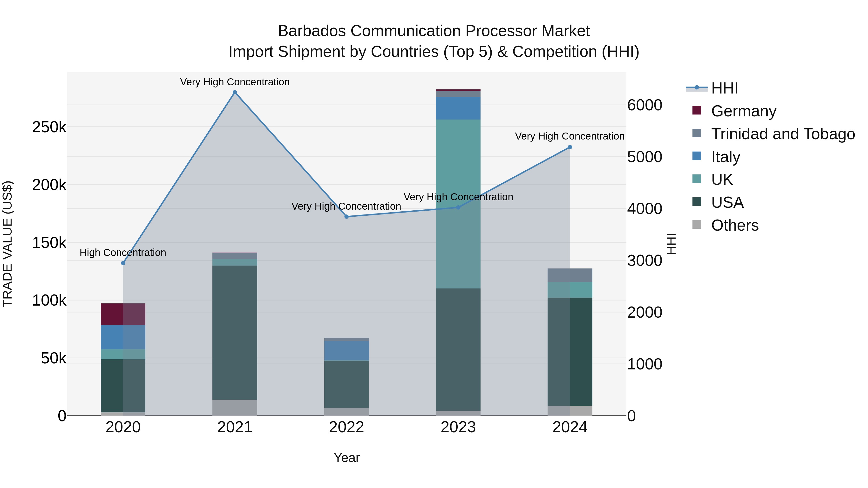Viewport: 868px width, 488px height.
Task: Click Italy bar segment in 2022
Action: (346, 351)
